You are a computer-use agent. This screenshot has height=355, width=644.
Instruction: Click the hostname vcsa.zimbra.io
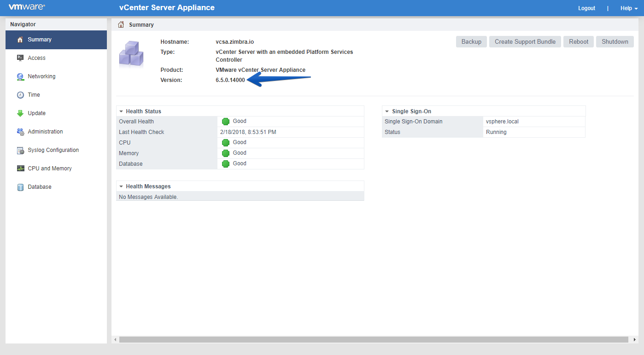(234, 42)
